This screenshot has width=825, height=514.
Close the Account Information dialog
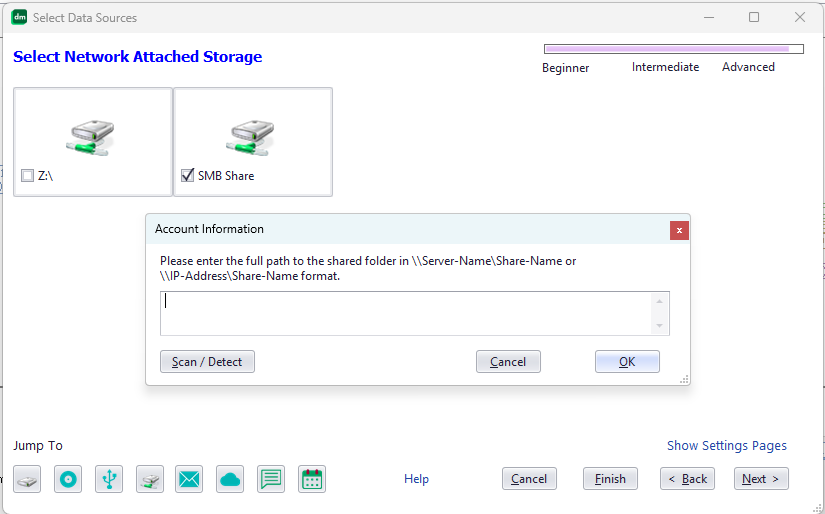[679, 230]
